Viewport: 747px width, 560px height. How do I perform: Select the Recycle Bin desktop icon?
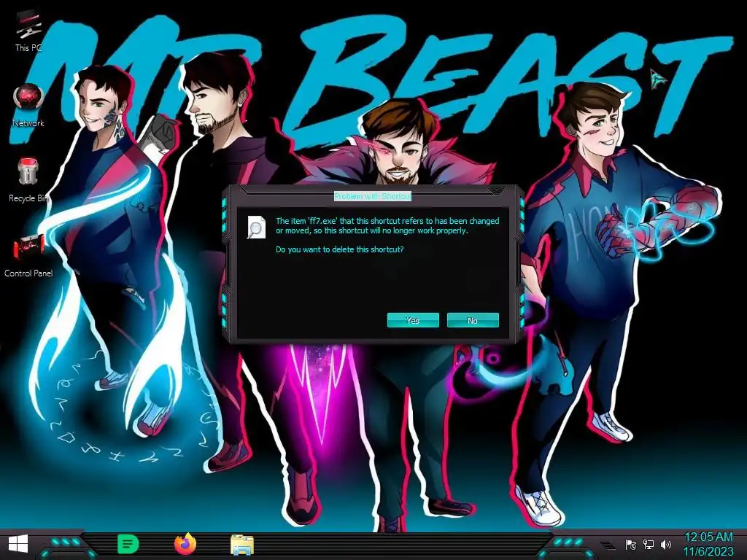coord(28,180)
